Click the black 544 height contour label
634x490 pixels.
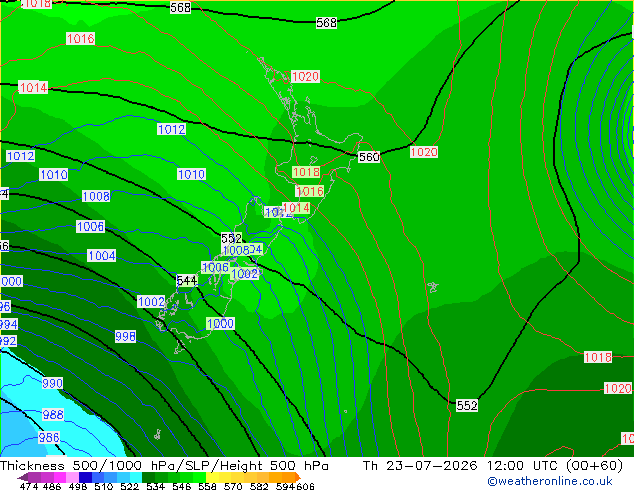[x=187, y=280]
